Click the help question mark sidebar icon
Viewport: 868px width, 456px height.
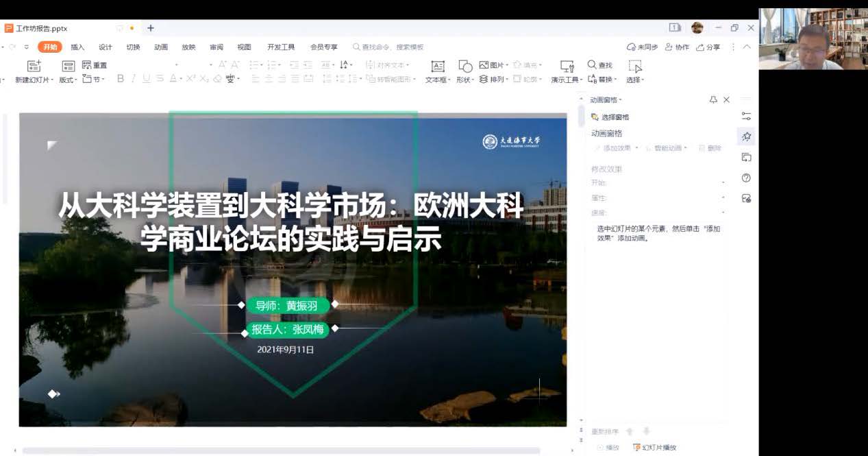point(746,178)
